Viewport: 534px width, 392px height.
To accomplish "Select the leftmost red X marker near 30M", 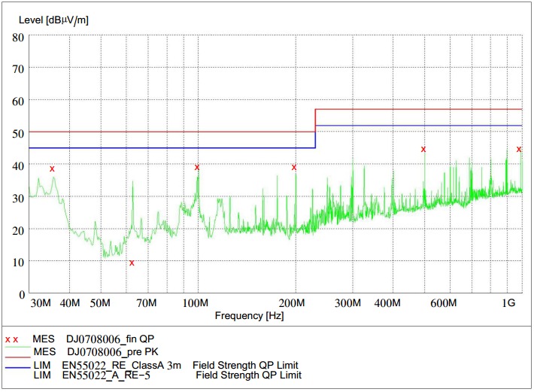I will 52,169.
